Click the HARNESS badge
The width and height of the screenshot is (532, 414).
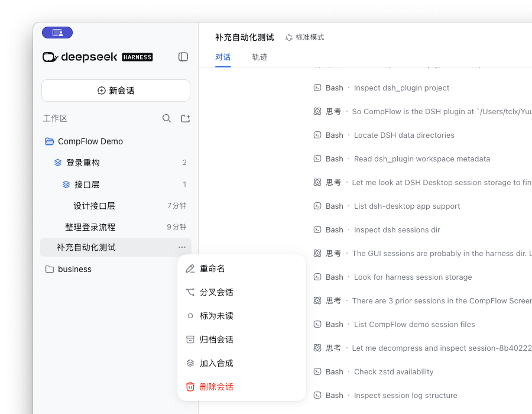pos(137,57)
